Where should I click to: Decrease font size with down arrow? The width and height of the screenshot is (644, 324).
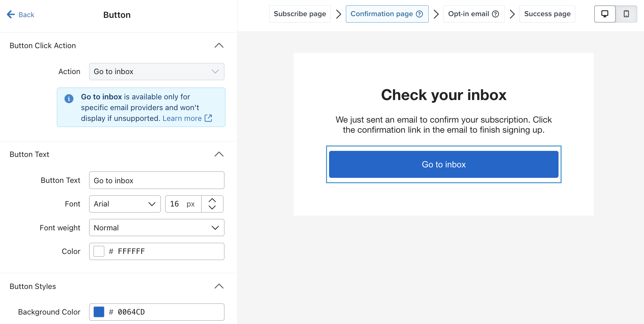(x=212, y=208)
